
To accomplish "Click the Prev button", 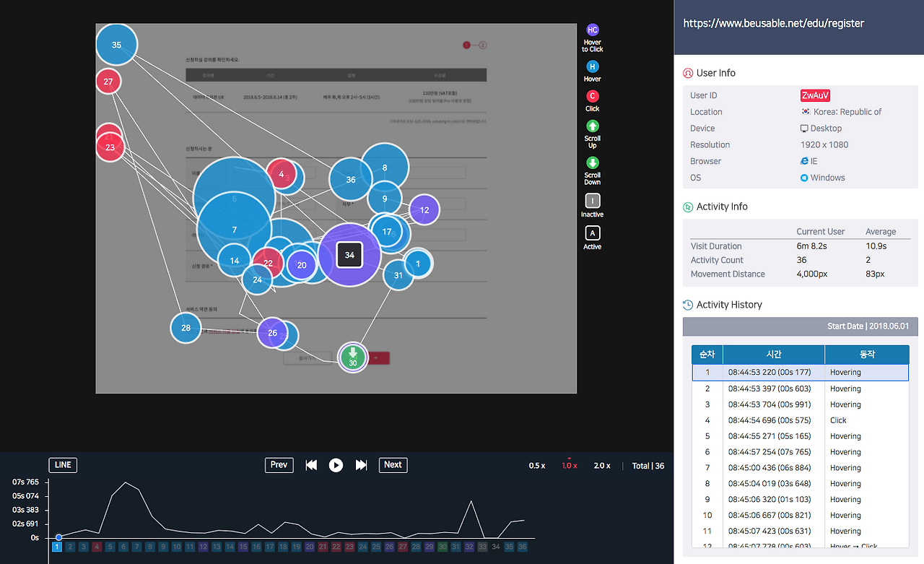I will pos(279,465).
